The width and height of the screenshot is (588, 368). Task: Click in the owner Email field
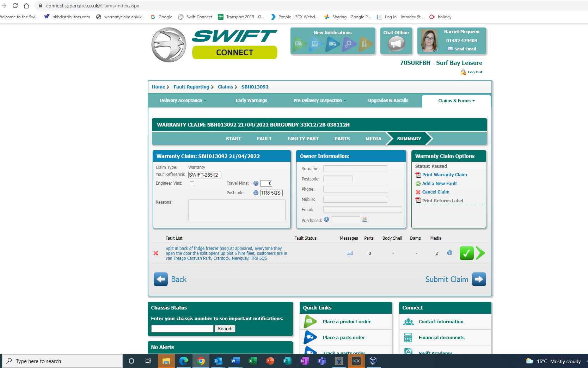coord(363,210)
